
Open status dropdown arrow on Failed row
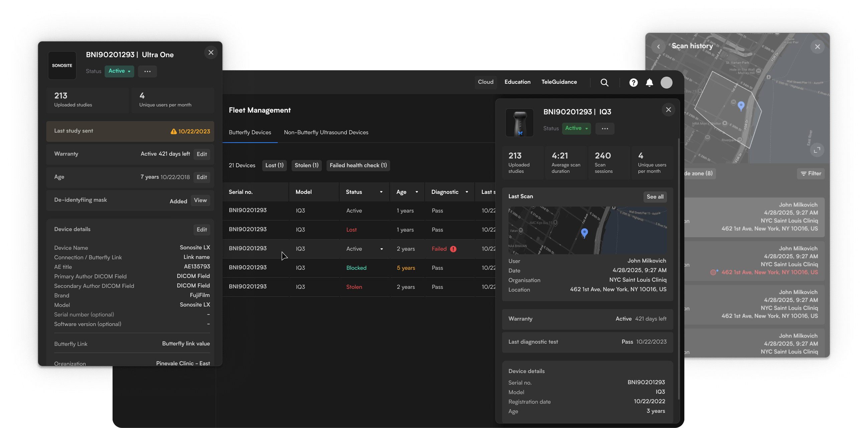click(x=381, y=249)
